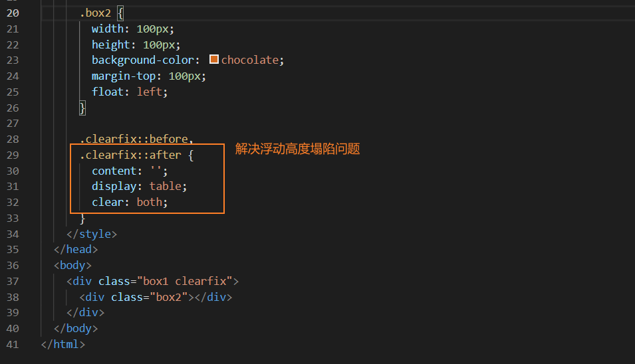Click line number 41 in the gutter
This screenshot has width=635, height=364.
13,345
